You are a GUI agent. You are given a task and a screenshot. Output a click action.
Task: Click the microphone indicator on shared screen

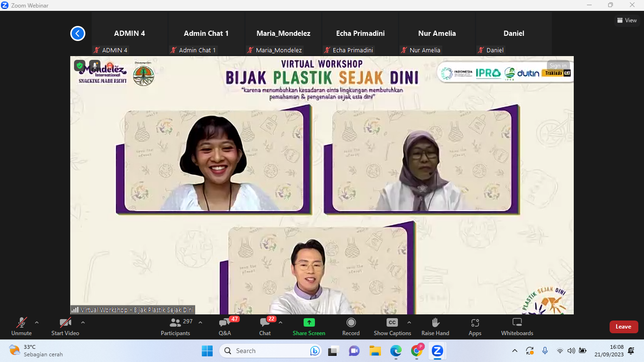95,66
